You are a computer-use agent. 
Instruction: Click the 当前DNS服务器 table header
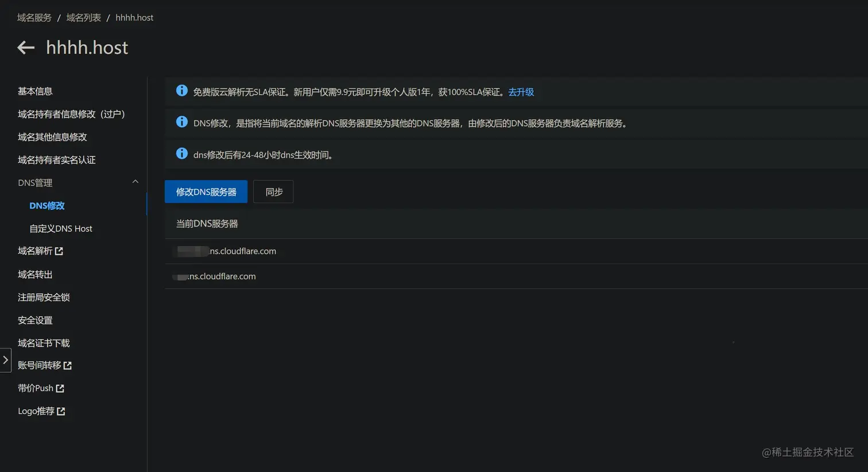tap(516, 224)
